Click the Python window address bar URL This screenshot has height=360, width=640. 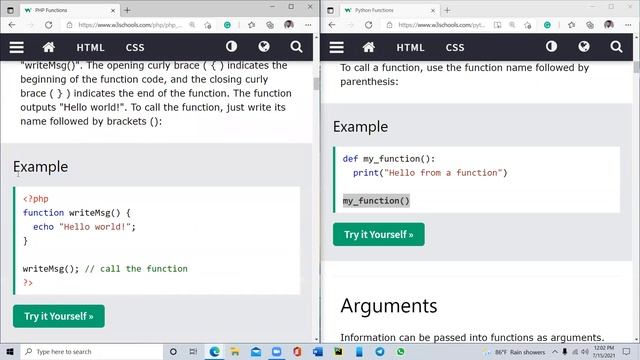point(442,25)
